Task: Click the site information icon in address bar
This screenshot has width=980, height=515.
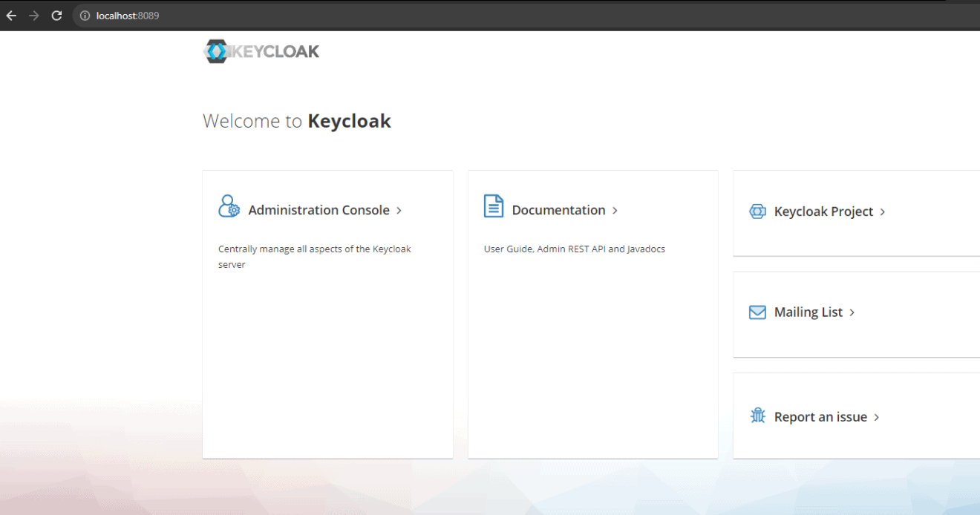Action: tap(84, 15)
